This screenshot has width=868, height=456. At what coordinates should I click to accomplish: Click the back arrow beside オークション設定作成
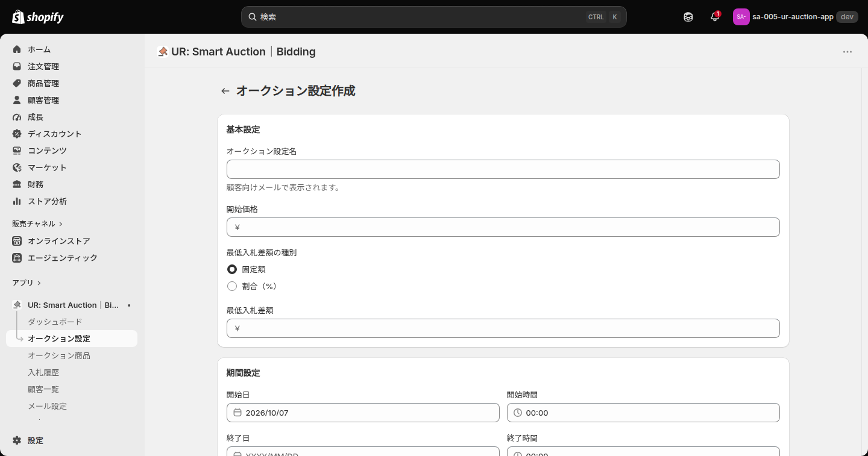point(225,91)
